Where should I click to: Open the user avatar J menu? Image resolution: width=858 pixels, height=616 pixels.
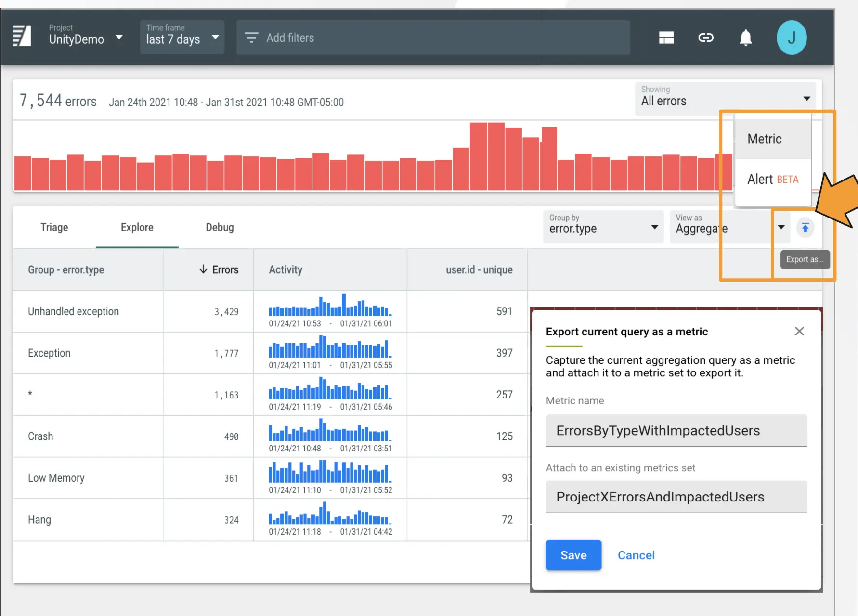pyautogui.click(x=791, y=38)
